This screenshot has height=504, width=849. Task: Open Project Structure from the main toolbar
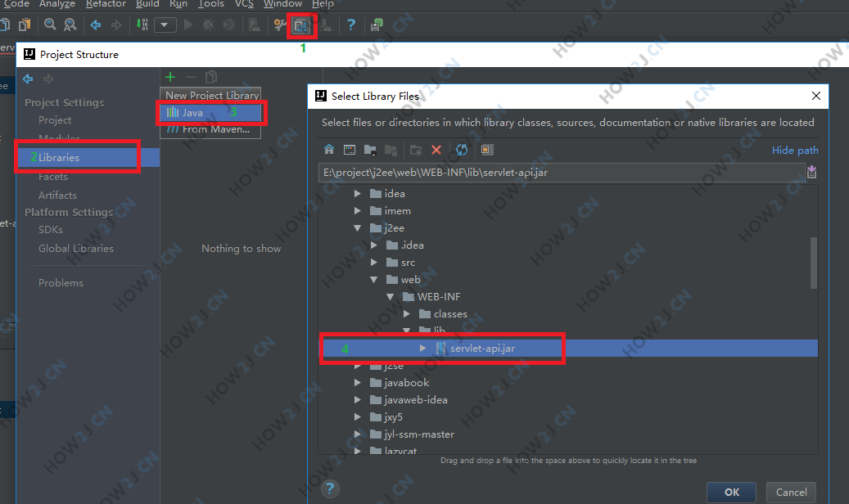(x=301, y=25)
